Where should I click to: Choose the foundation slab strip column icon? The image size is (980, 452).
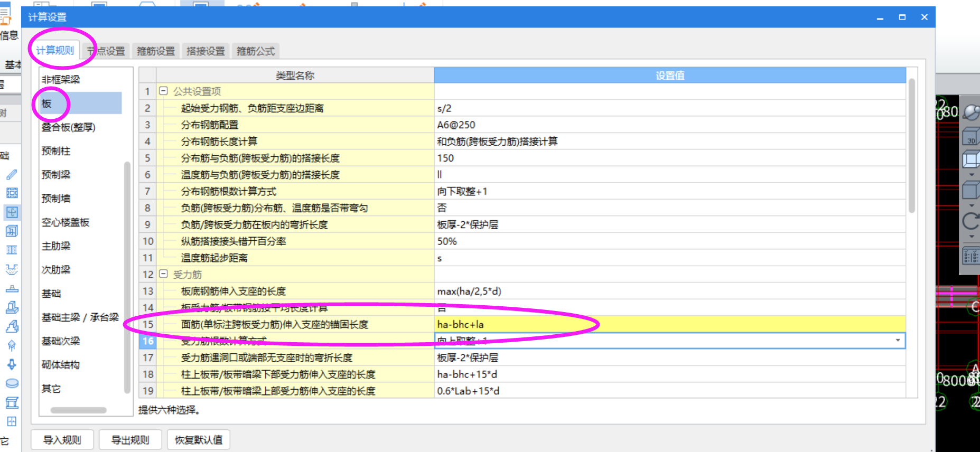click(x=12, y=250)
